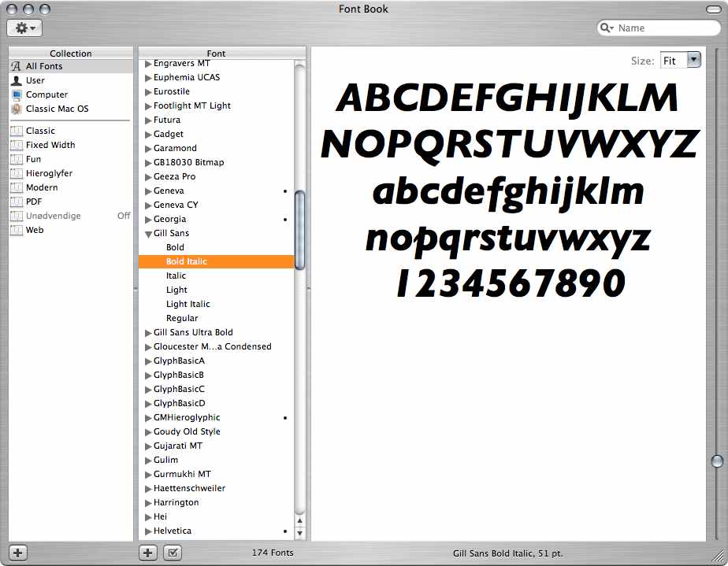Select the Haettenschweiler font
This screenshot has width=728, height=566.
click(189, 489)
